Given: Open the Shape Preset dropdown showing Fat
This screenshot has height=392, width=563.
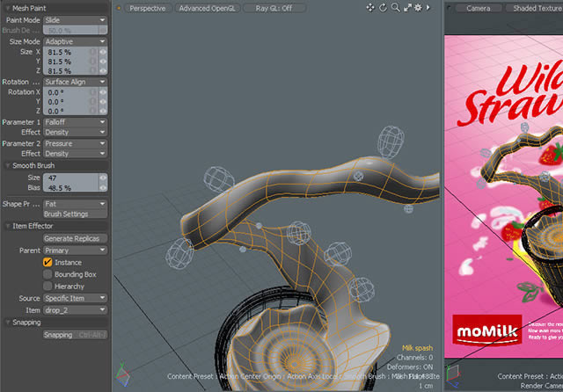Looking at the screenshot, I should click(75, 204).
